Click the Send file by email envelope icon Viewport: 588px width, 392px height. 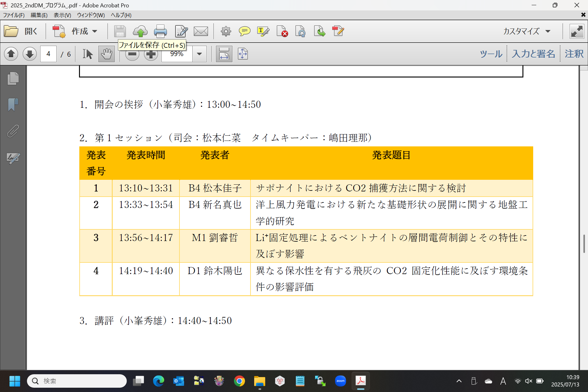201,31
